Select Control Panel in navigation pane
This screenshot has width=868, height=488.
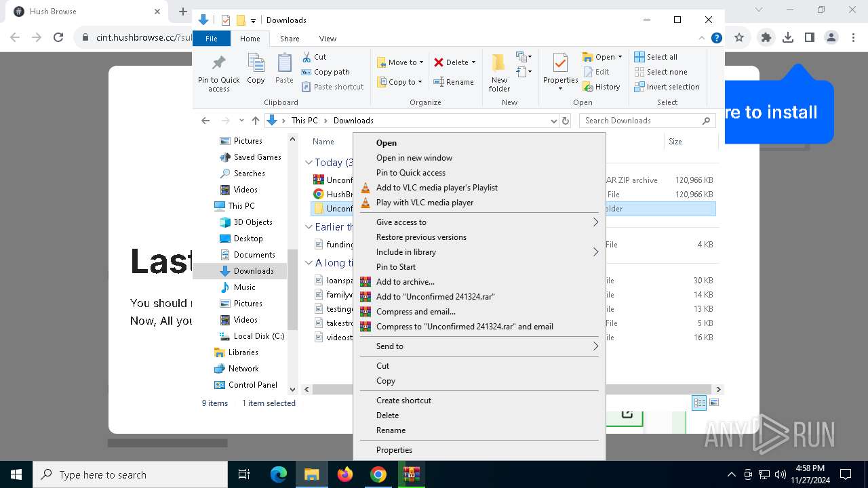pyautogui.click(x=246, y=385)
